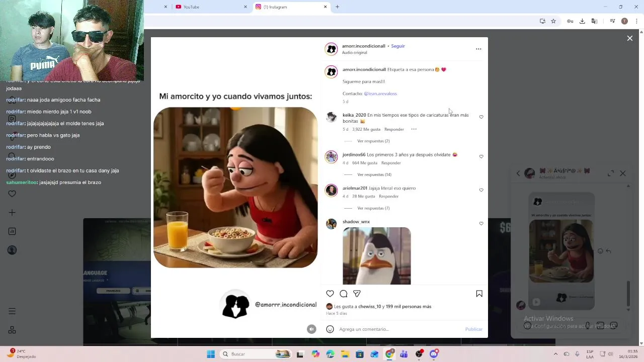Reply to the shared reel in chat

[x=608, y=251]
